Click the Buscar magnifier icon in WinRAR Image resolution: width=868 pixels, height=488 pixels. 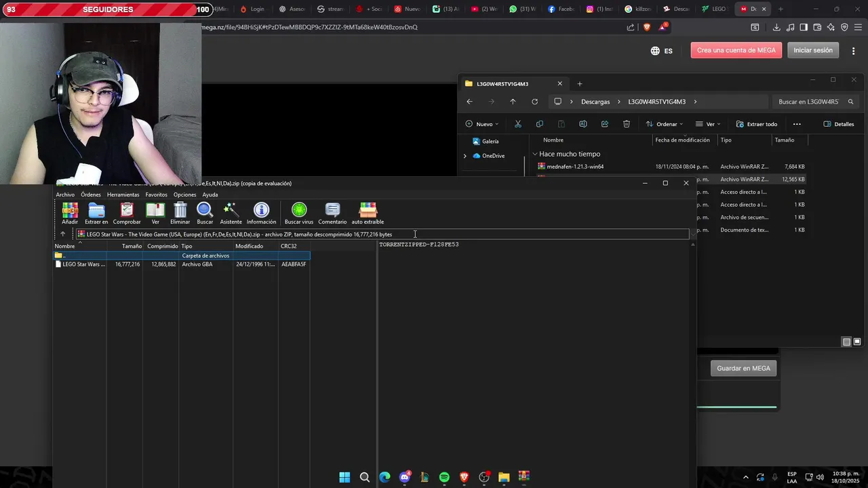pos(205,213)
